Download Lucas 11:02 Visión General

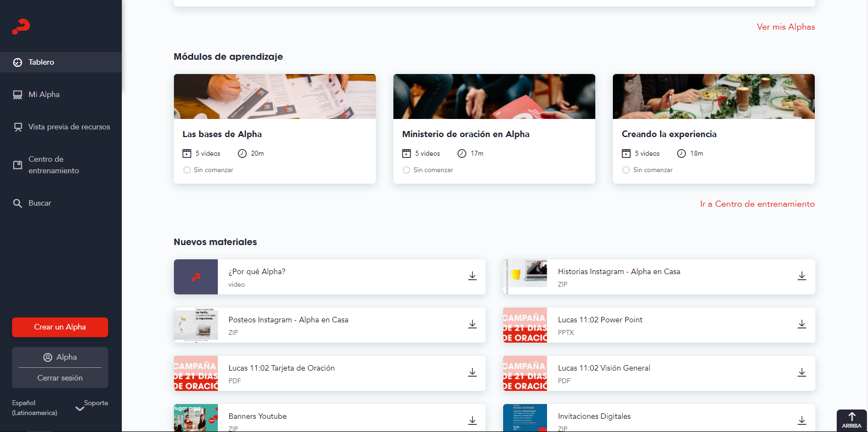[x=802, y=372]
